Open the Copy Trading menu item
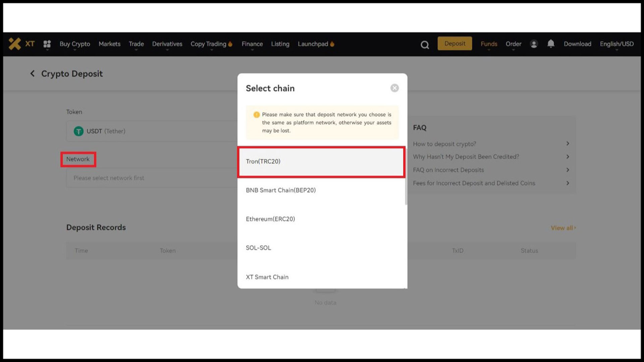The height and width of the screenshot is (362, 644). click(211, 44)
